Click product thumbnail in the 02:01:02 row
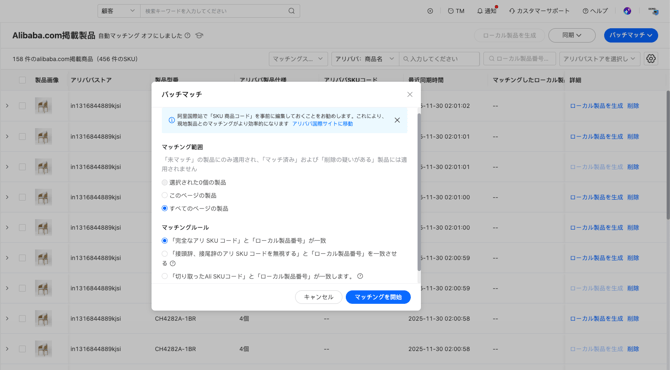The width and height of the screenshot is (670, 370). pyautogui.click(x=43, y=106)
